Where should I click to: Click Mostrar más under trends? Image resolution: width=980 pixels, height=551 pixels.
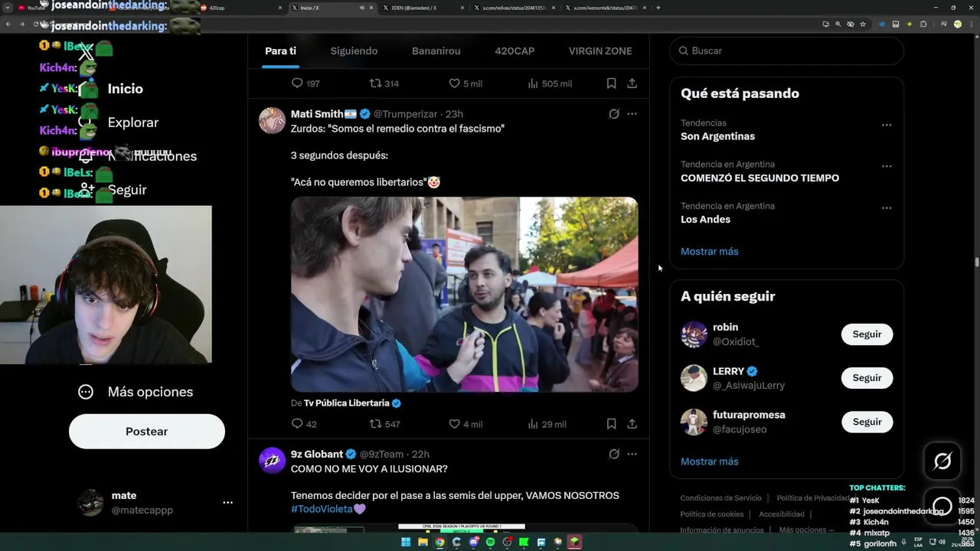point(710,252)
